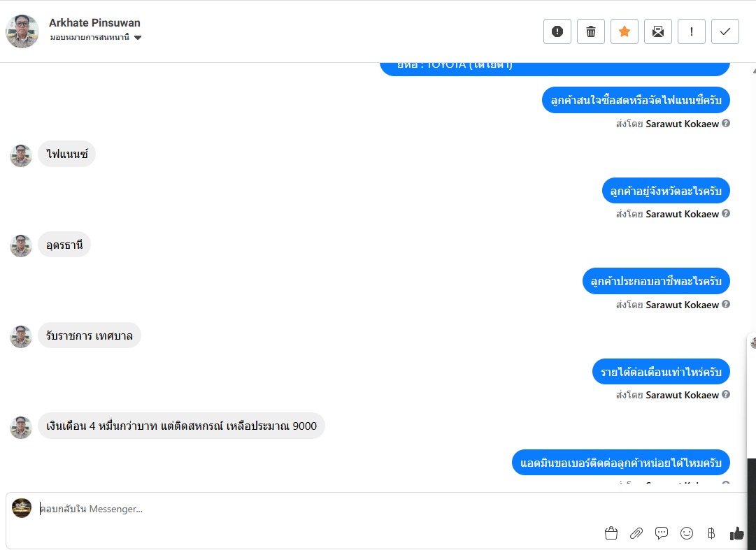Open the assign conversation dropdown arrow
The height and width of the screenshot is (550, 756).
pos(138,38)
